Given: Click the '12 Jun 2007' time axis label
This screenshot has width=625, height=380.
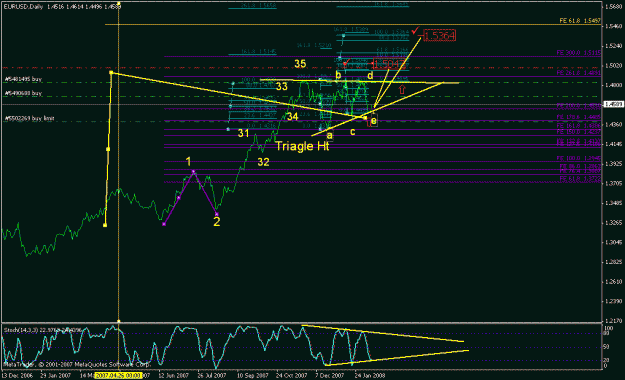Looking at the screenshot, I should click(x=173, y=376).
